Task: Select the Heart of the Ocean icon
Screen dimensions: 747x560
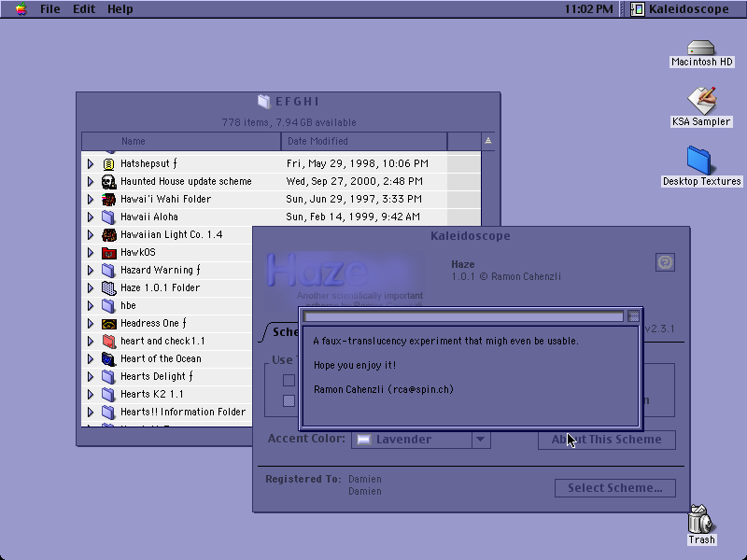Action: pos(108,359)
